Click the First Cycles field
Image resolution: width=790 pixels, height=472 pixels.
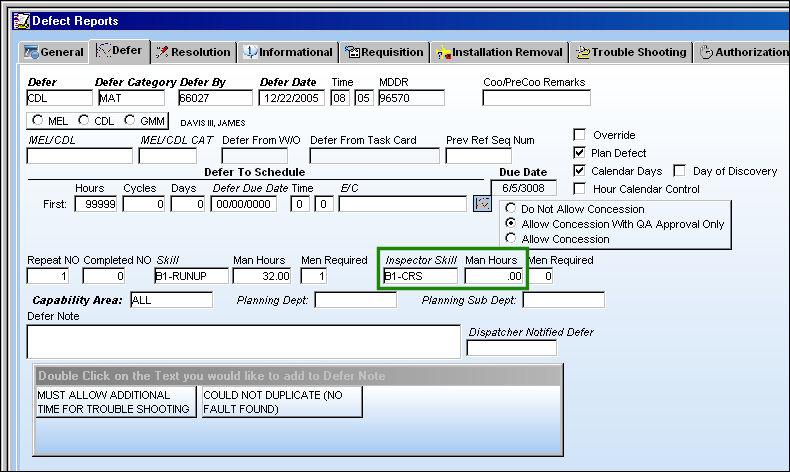144,204
